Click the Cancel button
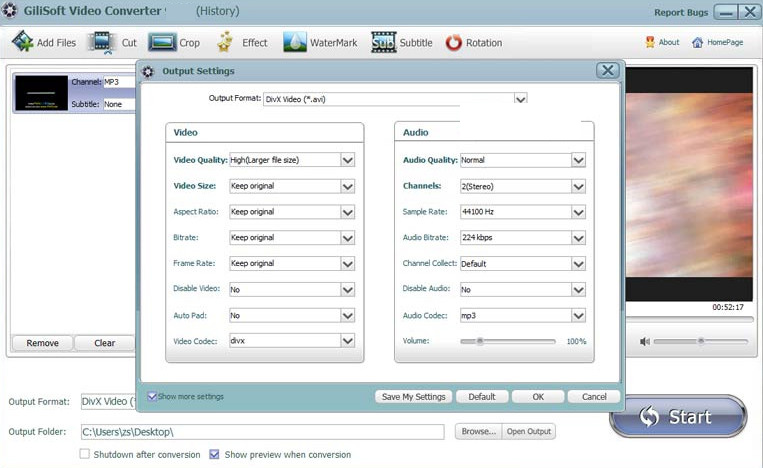 (594, 396)
